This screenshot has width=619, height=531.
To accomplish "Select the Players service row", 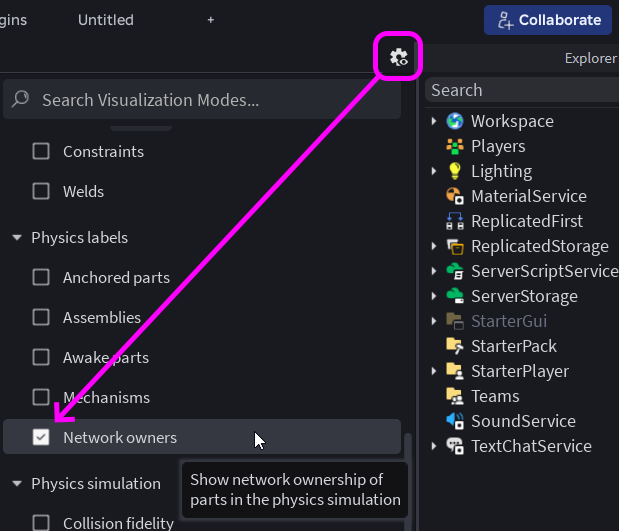I will click(522, 146).
